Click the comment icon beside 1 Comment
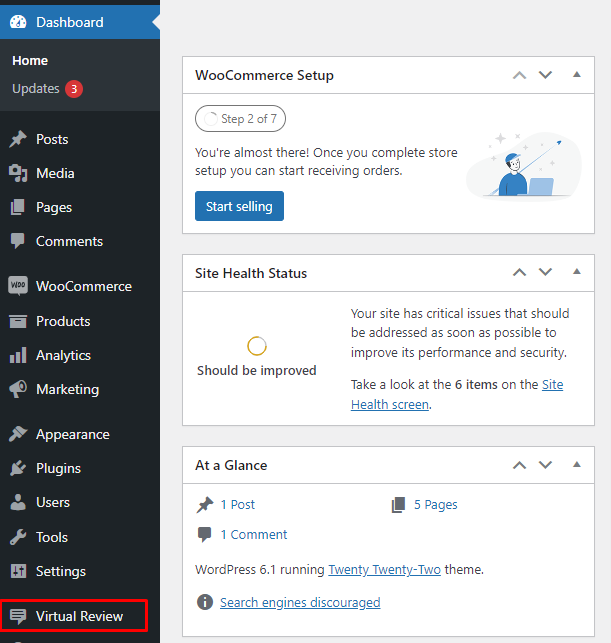Screen dimensions: 611x643 click(x=204, y=535)
